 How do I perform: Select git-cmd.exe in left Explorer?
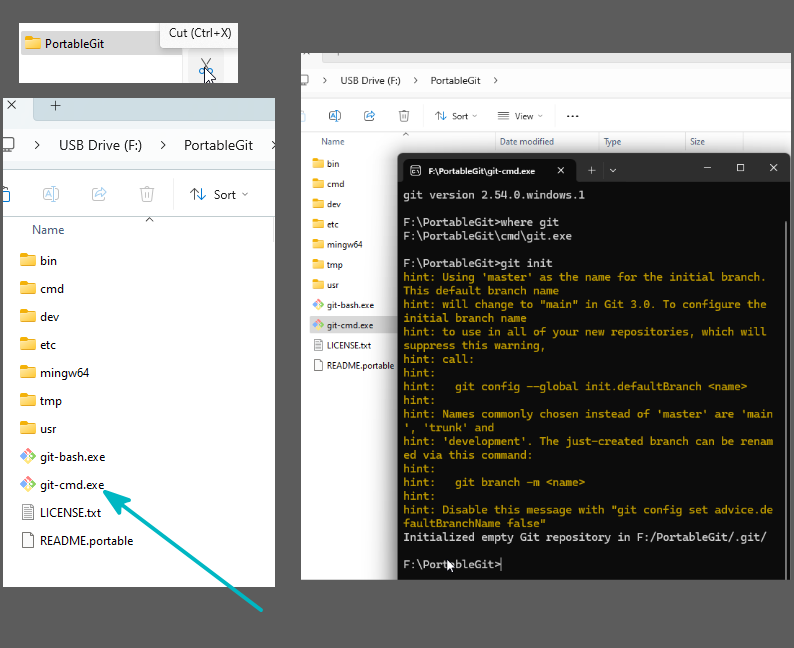click(x=62, y=485)
